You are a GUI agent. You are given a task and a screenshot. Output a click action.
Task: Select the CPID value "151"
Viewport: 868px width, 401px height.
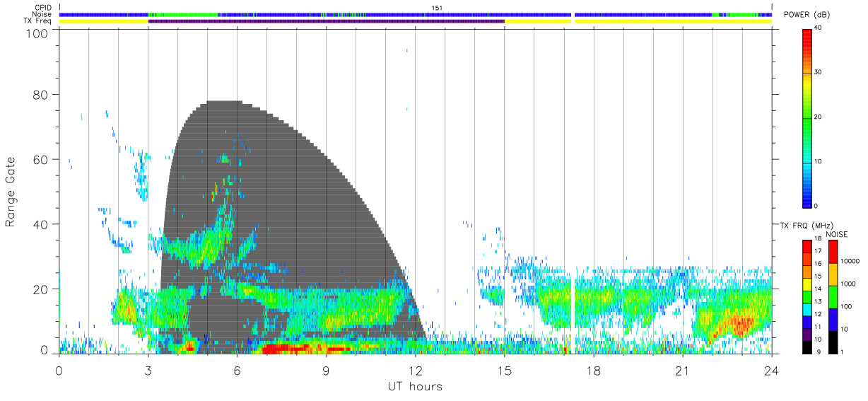coord(437,8)
